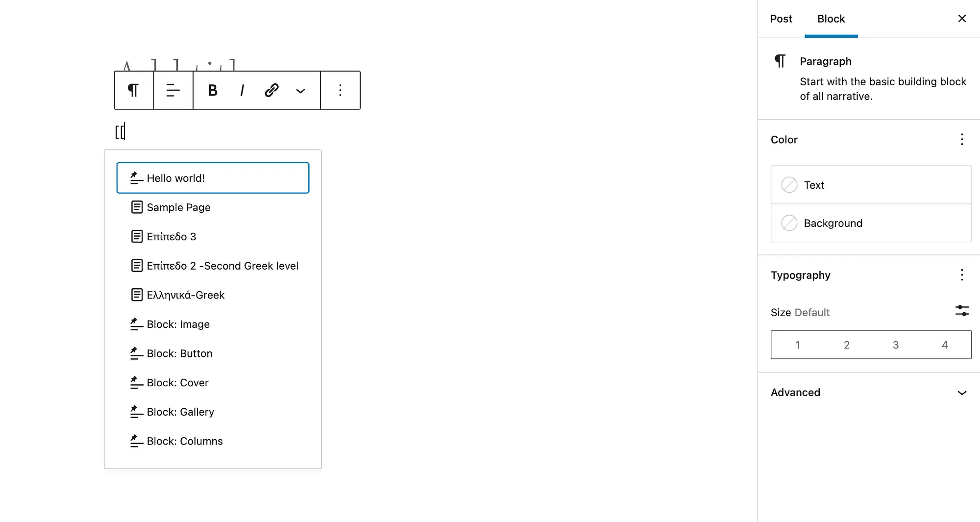
Task: Select the Block: Gallery post suggestion
Action: pos(213,412)
